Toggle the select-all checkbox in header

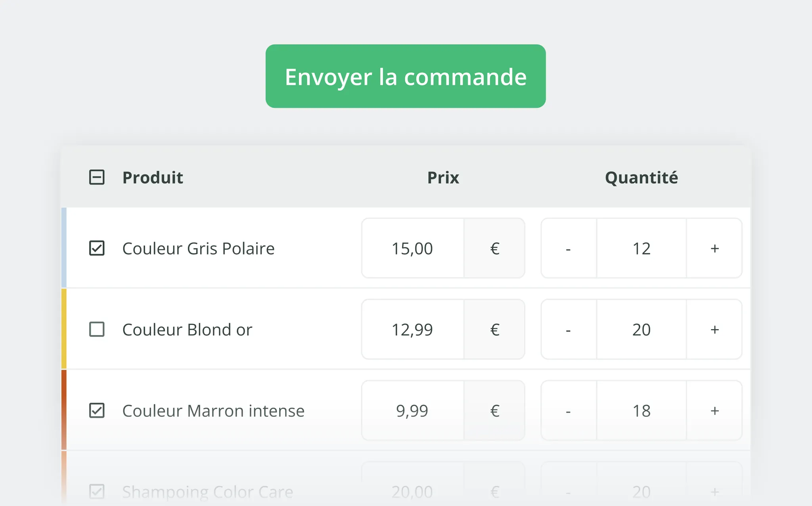[97, 177]
